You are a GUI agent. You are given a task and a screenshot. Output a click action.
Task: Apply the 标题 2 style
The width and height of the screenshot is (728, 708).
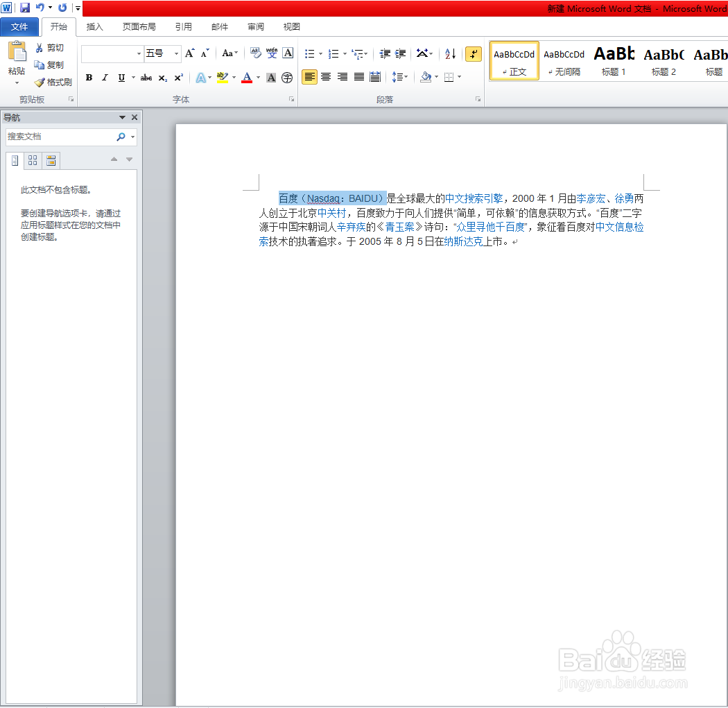(x=664, y=61)
